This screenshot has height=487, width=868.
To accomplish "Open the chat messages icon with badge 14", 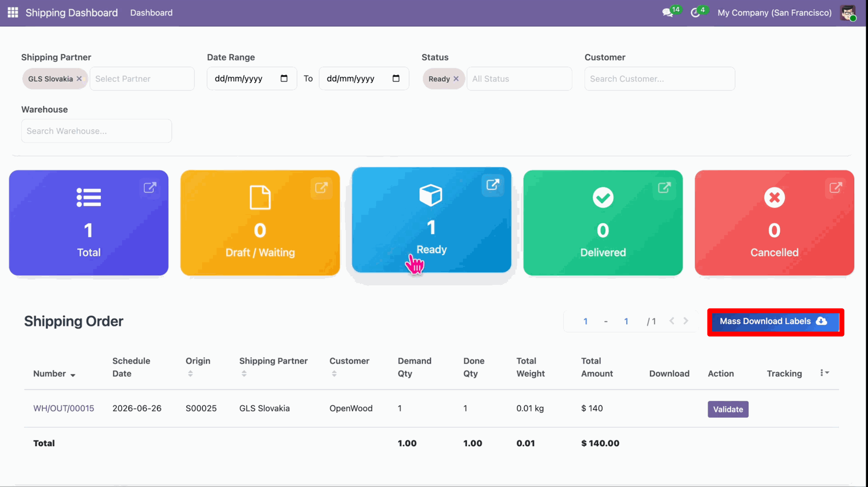I will [668, 13].
